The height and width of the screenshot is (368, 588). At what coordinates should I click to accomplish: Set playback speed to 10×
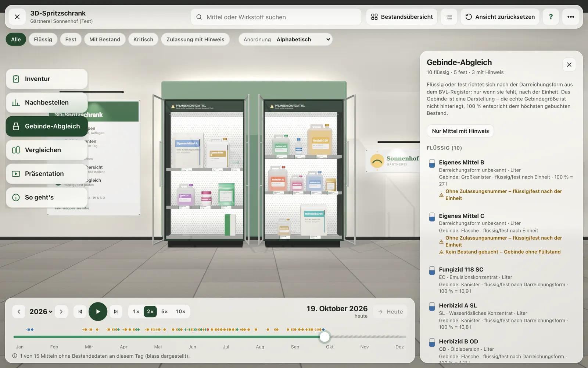180,312
